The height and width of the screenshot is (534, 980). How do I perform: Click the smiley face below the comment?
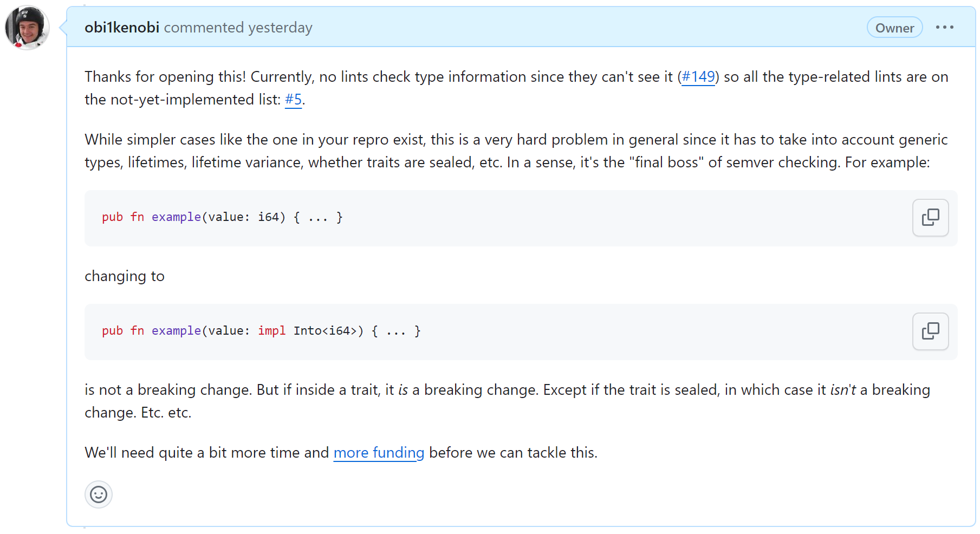click(98, 494)
